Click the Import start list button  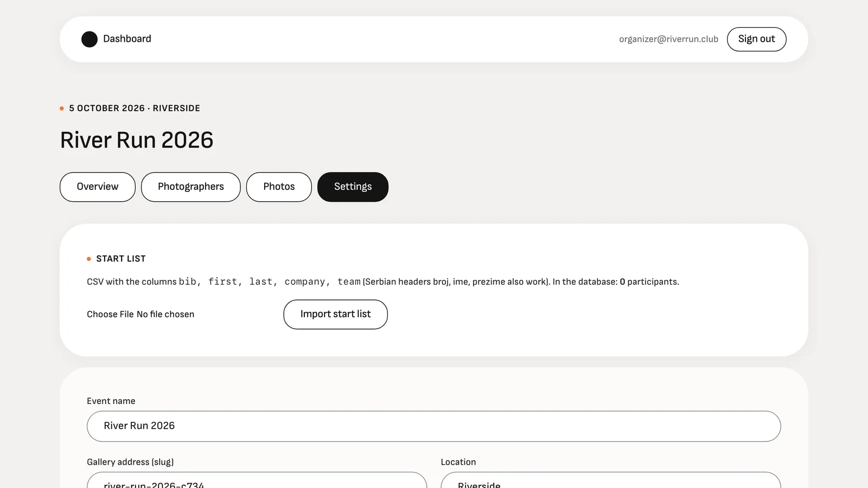(x=335, y=314)
